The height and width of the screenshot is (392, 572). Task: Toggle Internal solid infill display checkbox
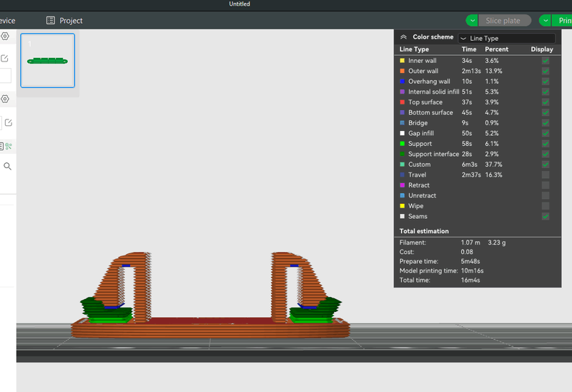tap(546, 92)
